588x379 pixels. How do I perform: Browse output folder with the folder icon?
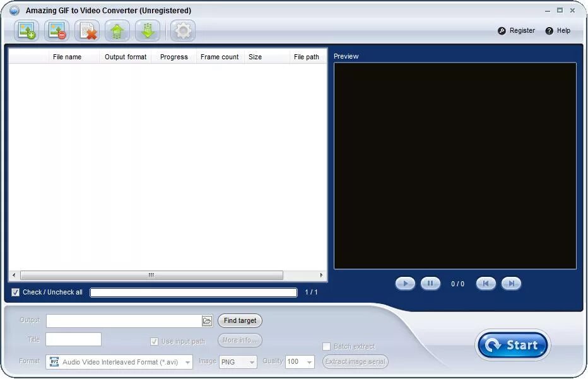pos(207,321)
